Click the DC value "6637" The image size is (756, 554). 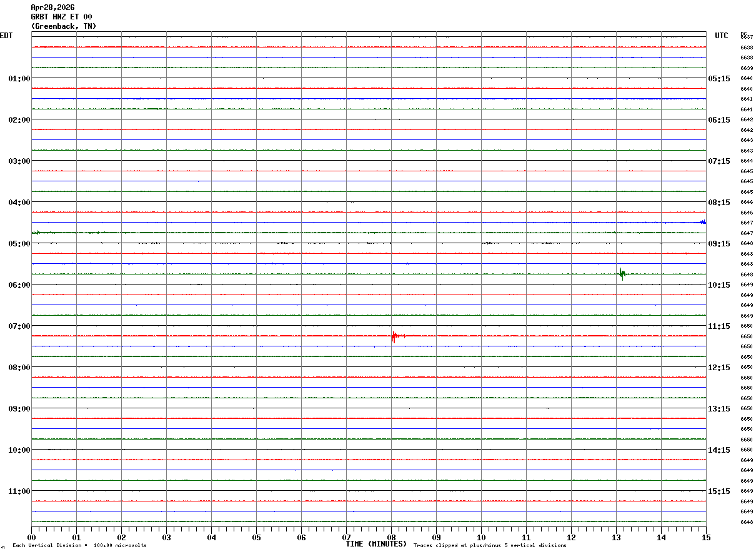[x=747, y=38]
